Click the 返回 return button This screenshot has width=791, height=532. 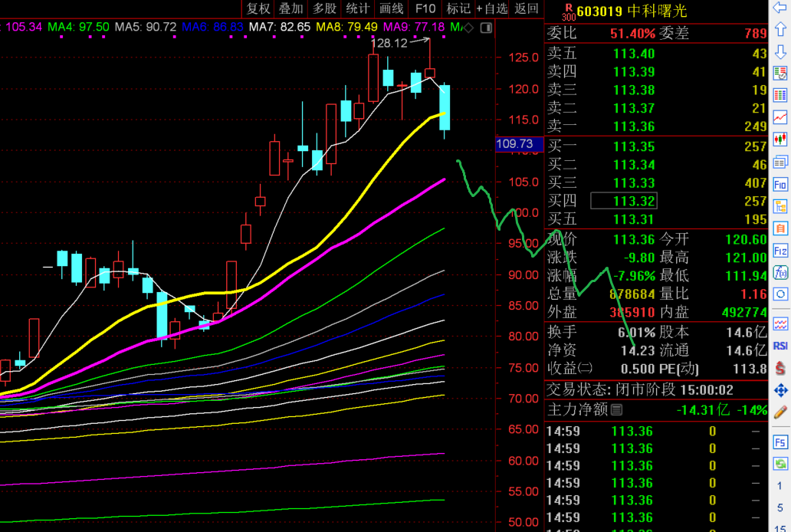point(526,8)
